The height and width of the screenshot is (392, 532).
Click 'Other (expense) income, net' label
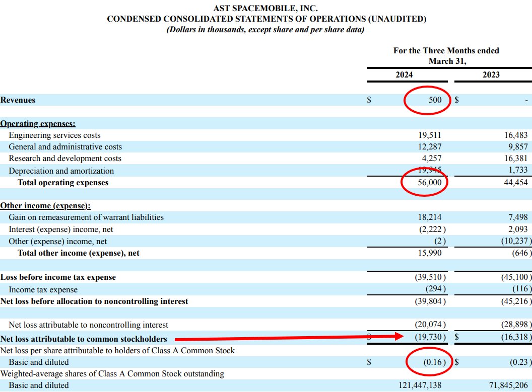[57, 241]
